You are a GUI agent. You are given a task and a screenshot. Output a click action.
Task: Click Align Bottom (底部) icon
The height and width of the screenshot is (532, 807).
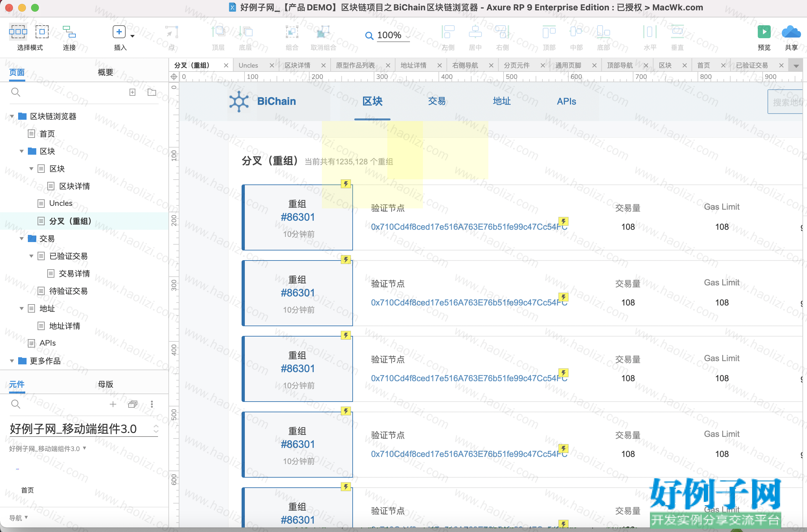(x=603, y=32)
